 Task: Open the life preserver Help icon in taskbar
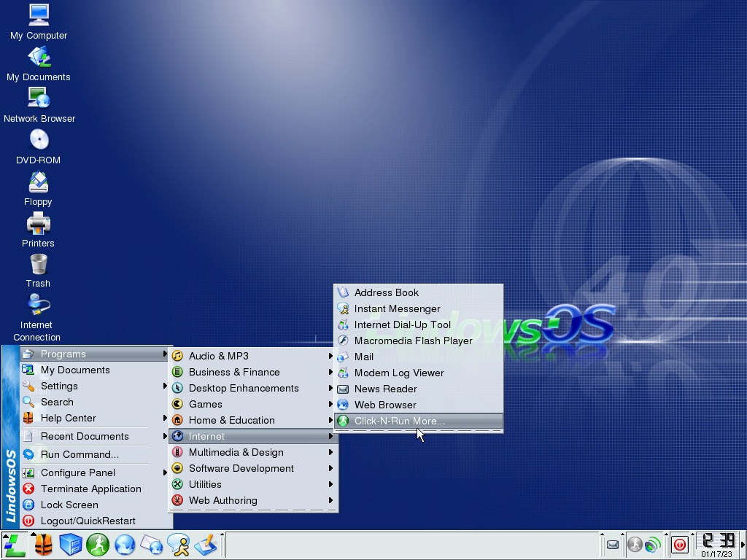(43, 545)
